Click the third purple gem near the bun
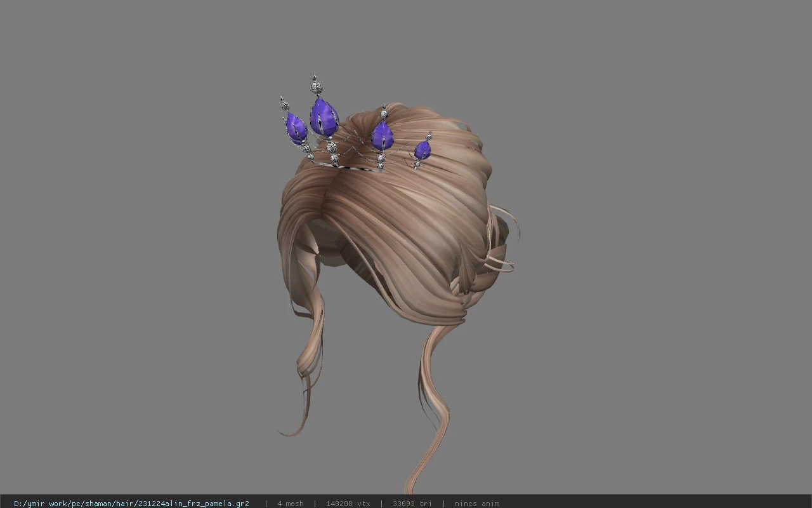Image resolution: width=812 pixels, height=508 pixels. click(x=383, y=136)
